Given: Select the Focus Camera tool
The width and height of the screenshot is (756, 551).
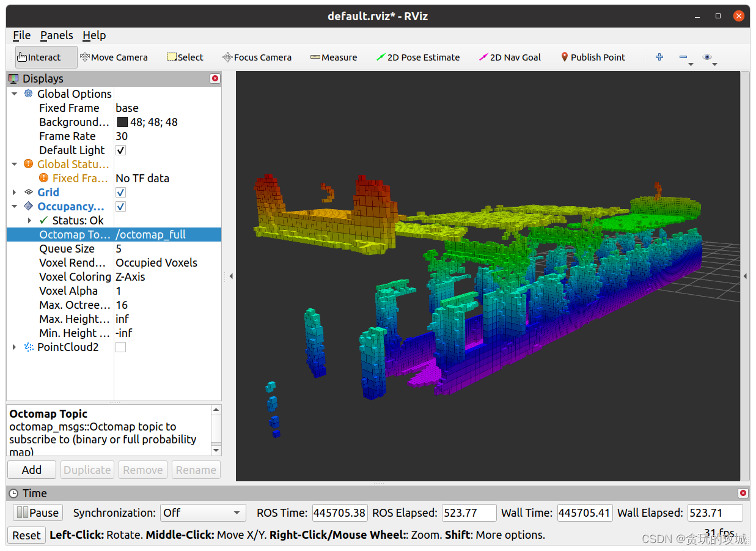Looking at the screenshot, I should pos(257,57).
